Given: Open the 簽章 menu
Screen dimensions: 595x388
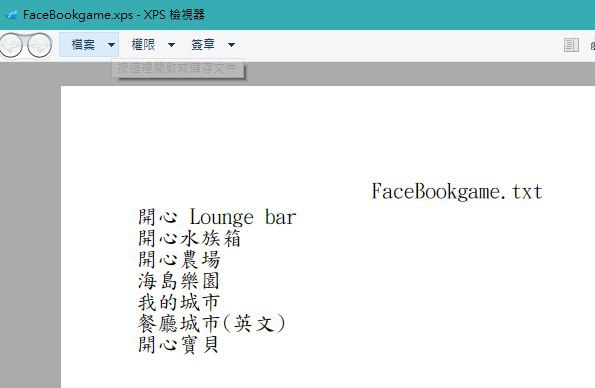Looking at the screenshot, I should 203,45.
